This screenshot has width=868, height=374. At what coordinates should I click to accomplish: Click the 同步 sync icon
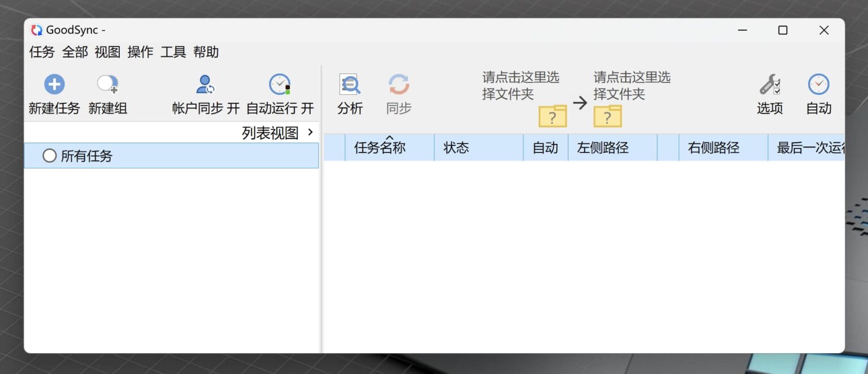[398, 85]
